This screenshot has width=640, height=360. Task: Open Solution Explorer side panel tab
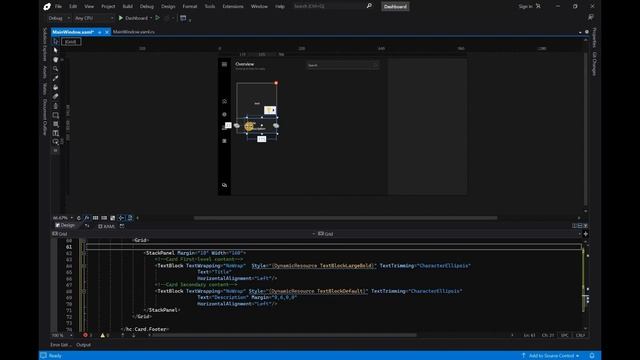pyautogui.click(x=45, y=44)
